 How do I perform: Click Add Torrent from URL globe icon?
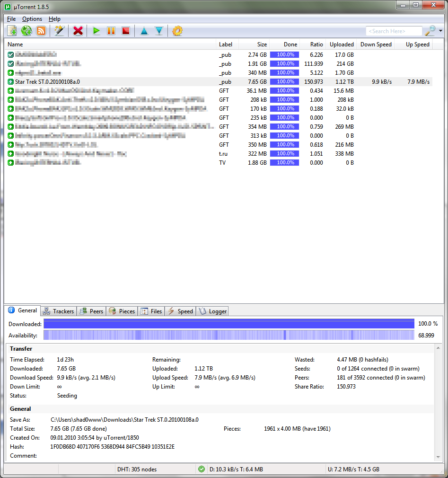click(26, 31)
